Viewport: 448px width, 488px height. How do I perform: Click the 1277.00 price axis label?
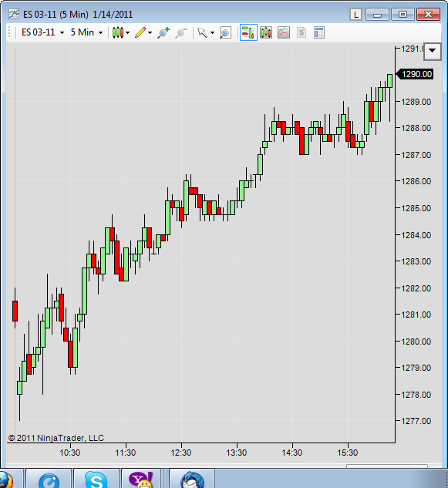416,421
